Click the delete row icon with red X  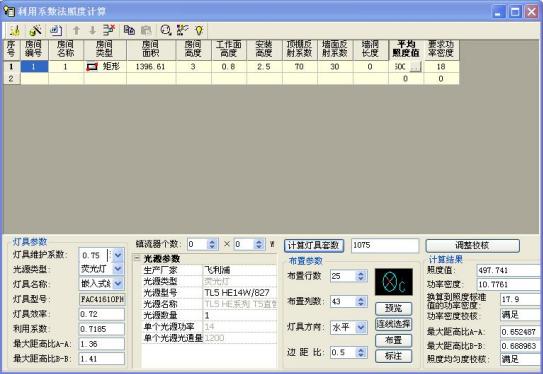[x=109, y=30]
